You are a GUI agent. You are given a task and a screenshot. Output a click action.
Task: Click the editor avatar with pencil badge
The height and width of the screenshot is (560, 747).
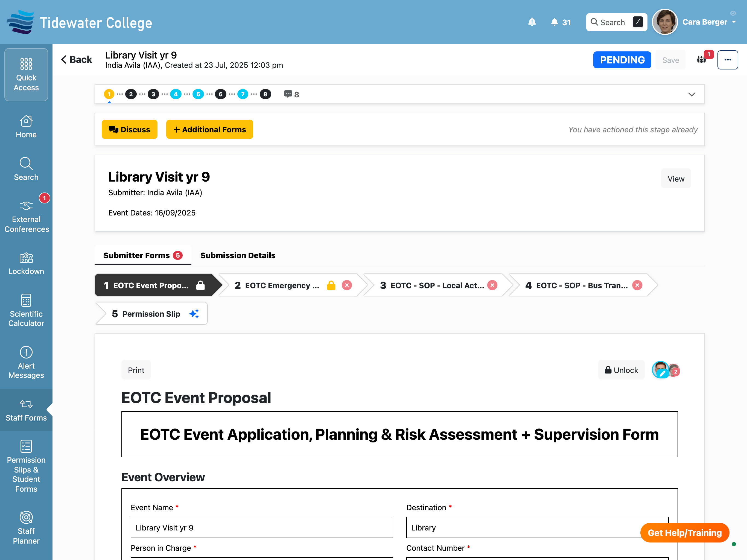[x=661, y=370]
